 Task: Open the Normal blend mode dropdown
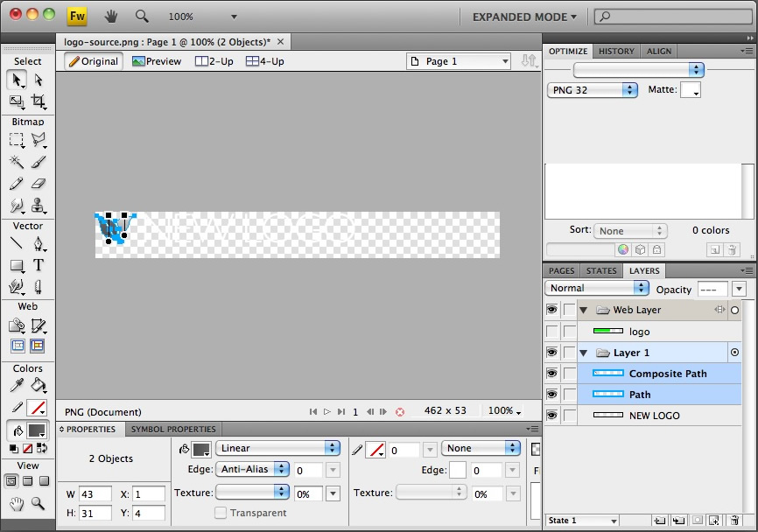click(x=597, y=288)
